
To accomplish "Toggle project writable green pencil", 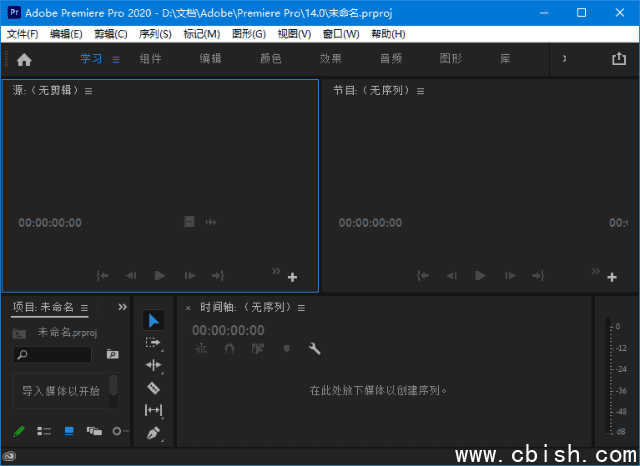I will point(19,431).
